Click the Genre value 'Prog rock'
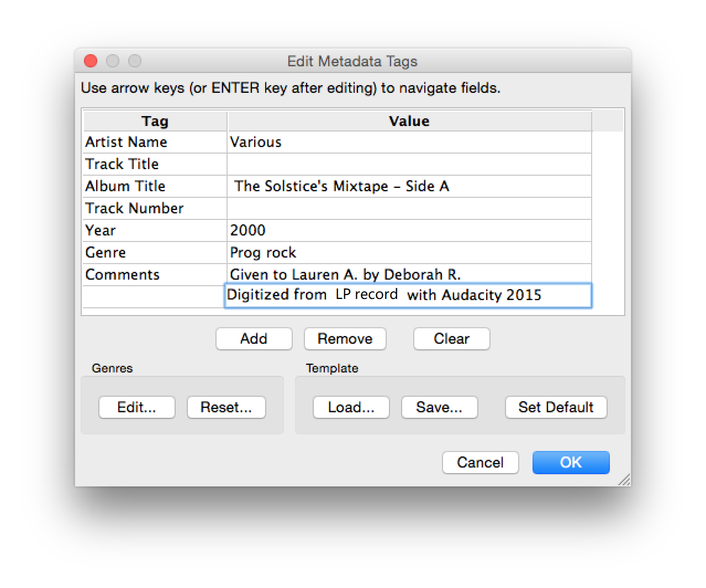The image size is (706, 588). coord(409,253)
